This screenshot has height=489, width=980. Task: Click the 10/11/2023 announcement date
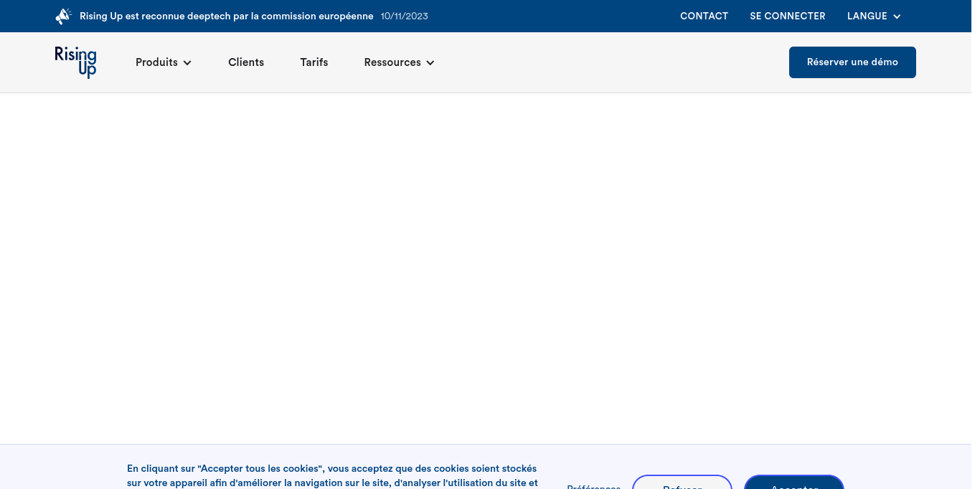coord(404,16)
